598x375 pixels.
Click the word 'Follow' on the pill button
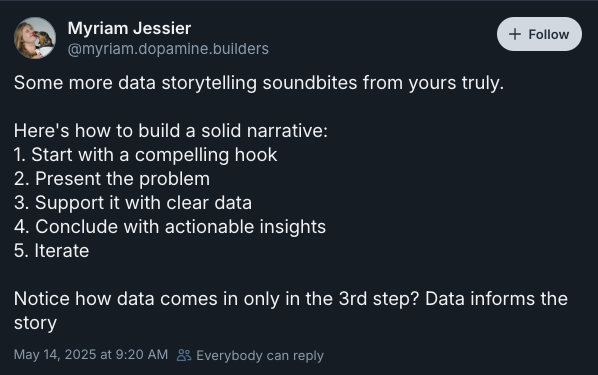click(548, 34)
